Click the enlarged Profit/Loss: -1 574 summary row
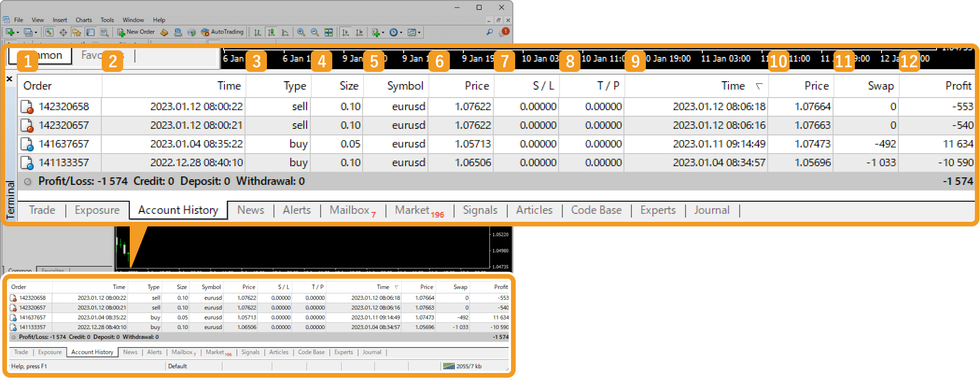 (496, 181)
